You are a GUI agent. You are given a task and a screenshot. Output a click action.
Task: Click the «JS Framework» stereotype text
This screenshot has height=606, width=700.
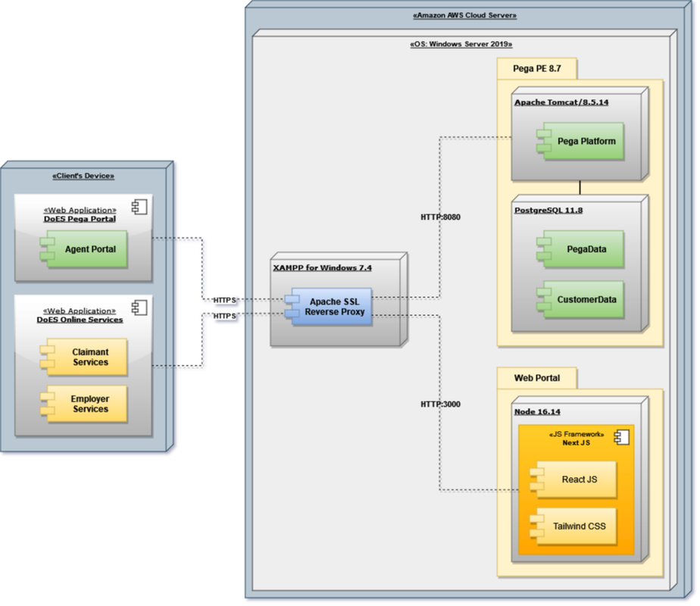pos(577,434)
